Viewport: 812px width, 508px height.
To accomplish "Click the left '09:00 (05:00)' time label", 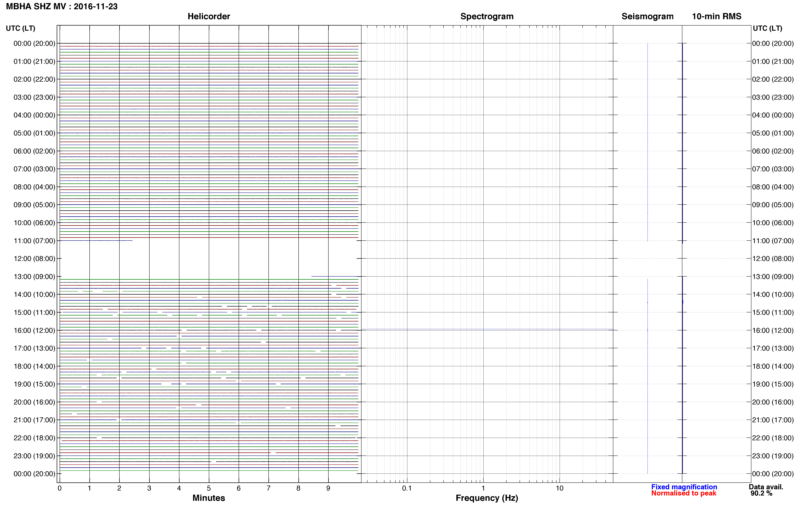I will [x=34, y=205].
